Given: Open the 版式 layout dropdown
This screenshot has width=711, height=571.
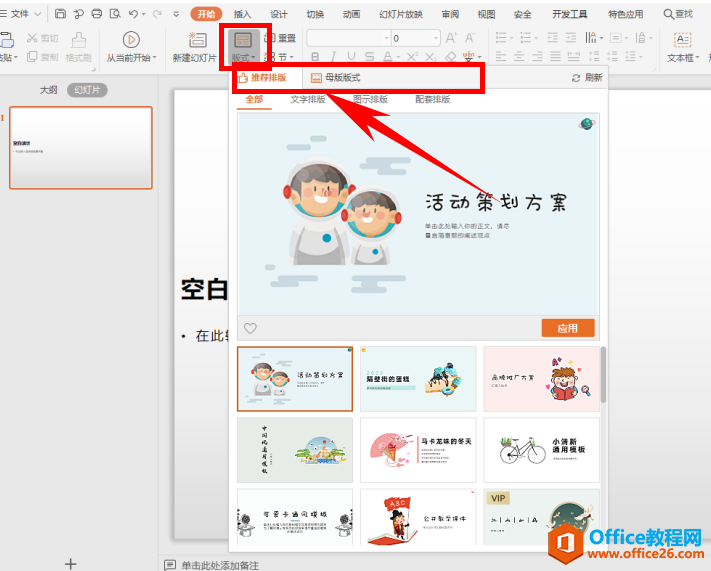Looking at the screenshot, I should click(x=243, y=58).
